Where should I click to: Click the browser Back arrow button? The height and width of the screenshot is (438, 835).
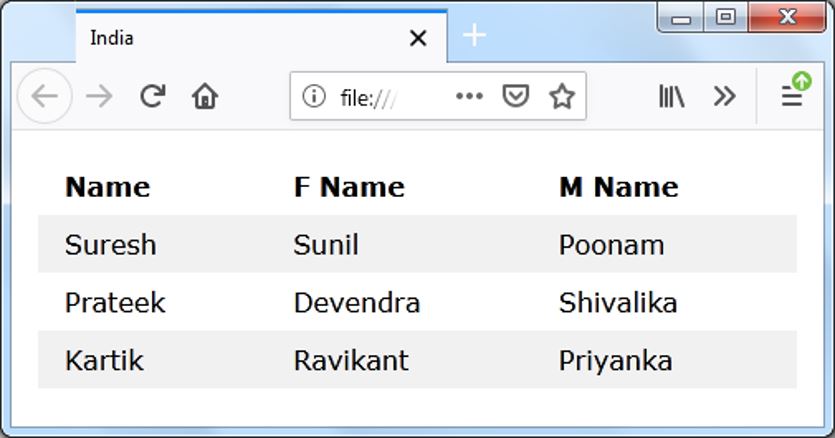(x=43, y=96)
